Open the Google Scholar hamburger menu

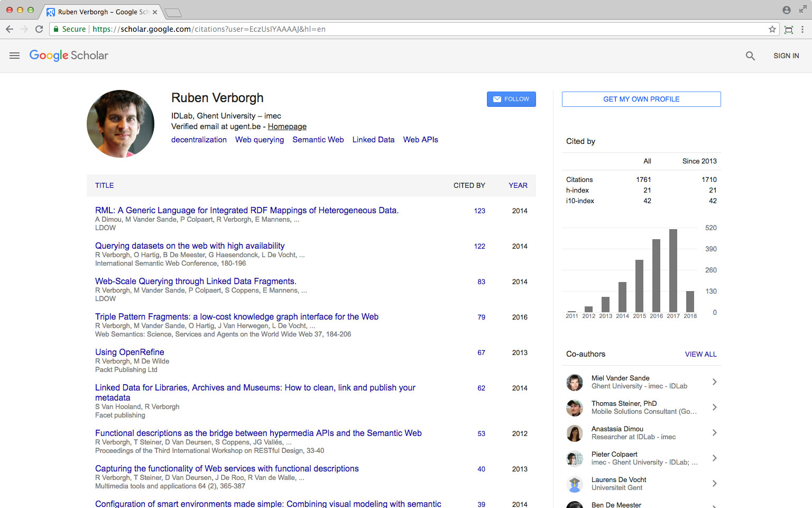pos(14,56)
